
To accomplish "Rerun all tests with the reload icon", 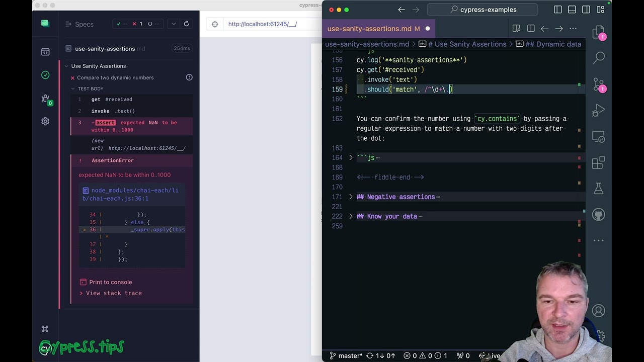I will click(186, 24).
